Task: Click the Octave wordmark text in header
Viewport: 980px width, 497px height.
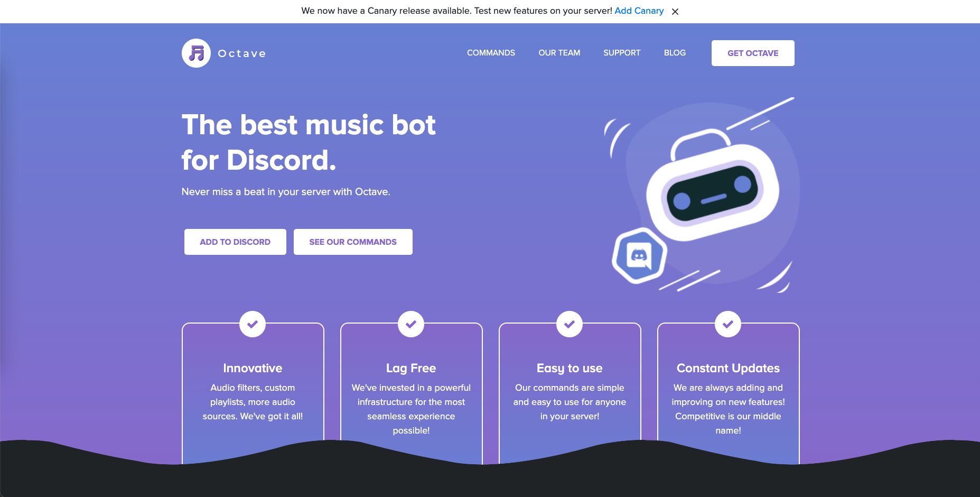Action: coord(242,53)
